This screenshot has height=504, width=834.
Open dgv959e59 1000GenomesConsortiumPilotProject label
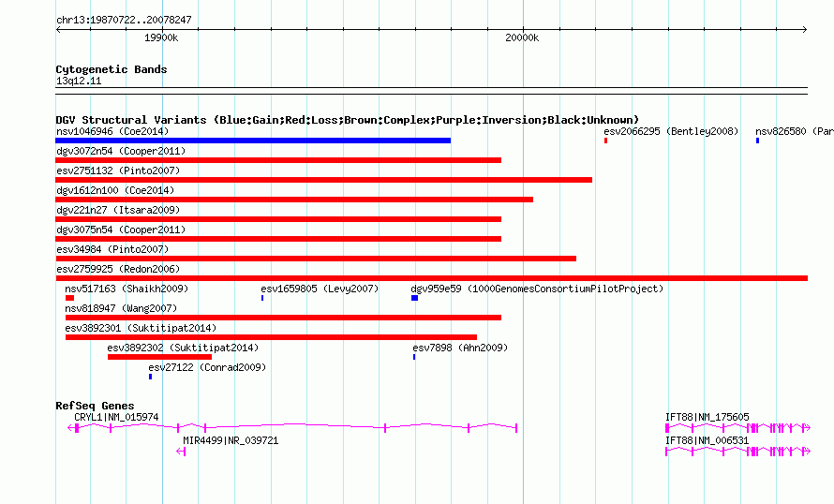pyautogui.click(x=537, y=289)
